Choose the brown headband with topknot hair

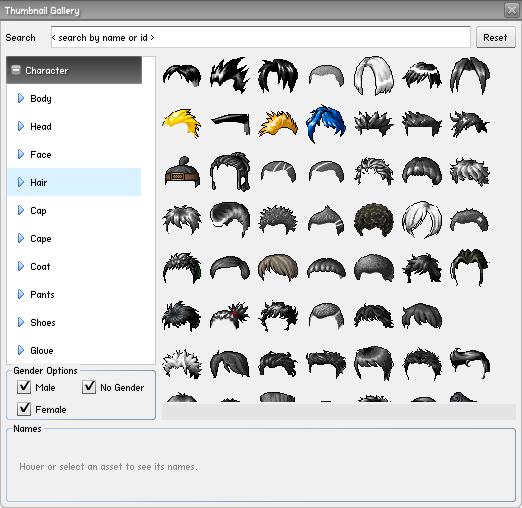[x=182, y=172]
